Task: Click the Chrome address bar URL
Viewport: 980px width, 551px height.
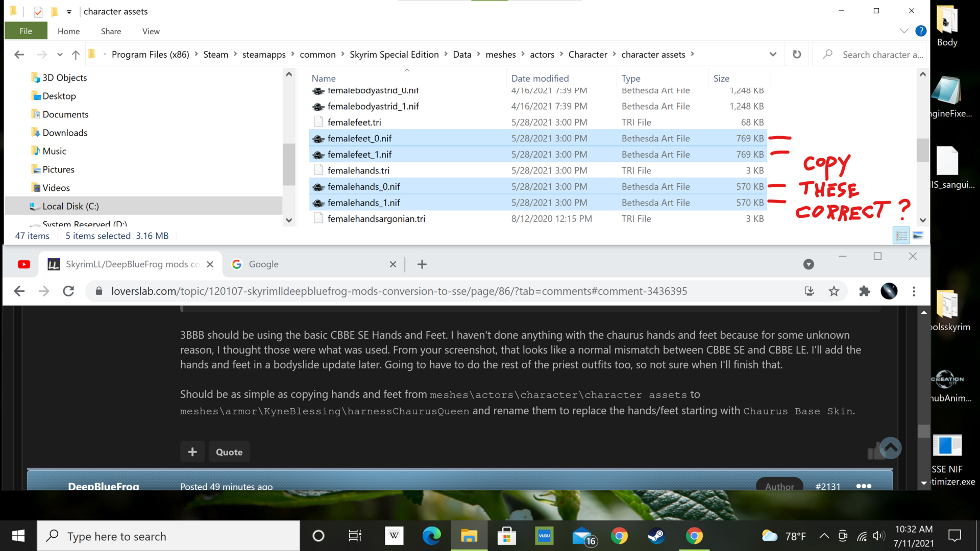Action: [399, 291]
